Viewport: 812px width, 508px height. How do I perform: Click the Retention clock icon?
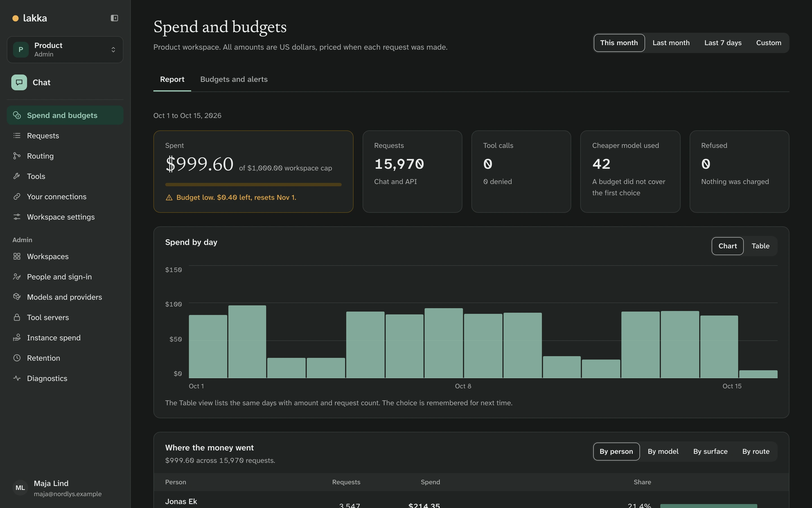[x=17, y=358]
